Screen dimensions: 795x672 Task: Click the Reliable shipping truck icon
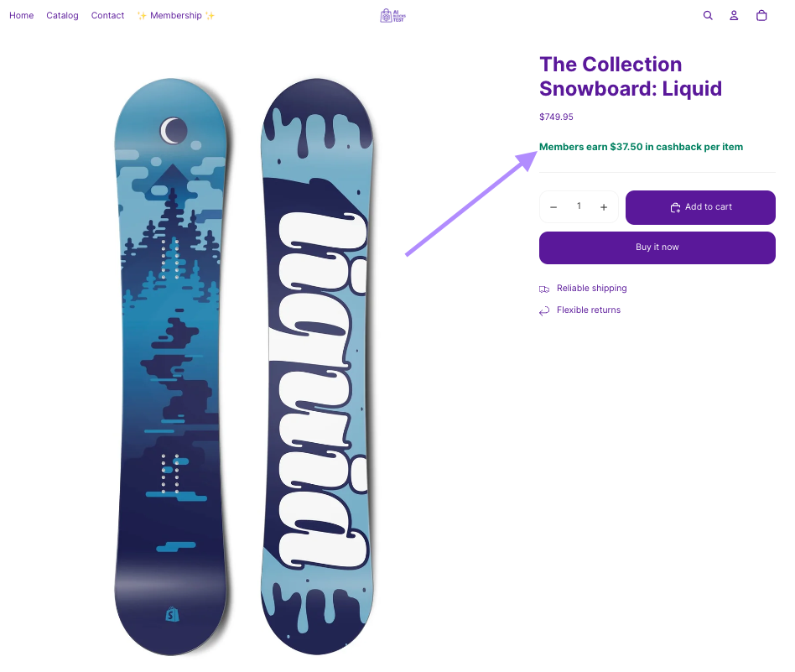(544, 289)
